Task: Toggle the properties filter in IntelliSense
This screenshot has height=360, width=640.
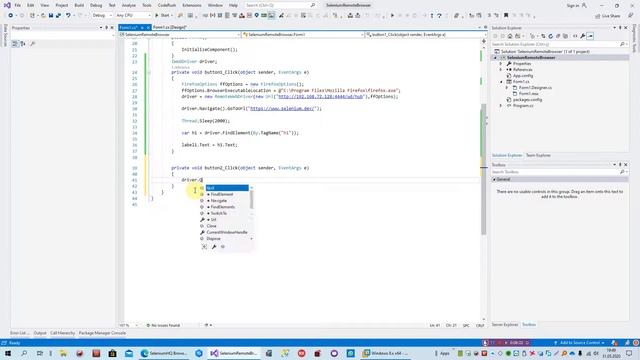Action: pos(214,247)
